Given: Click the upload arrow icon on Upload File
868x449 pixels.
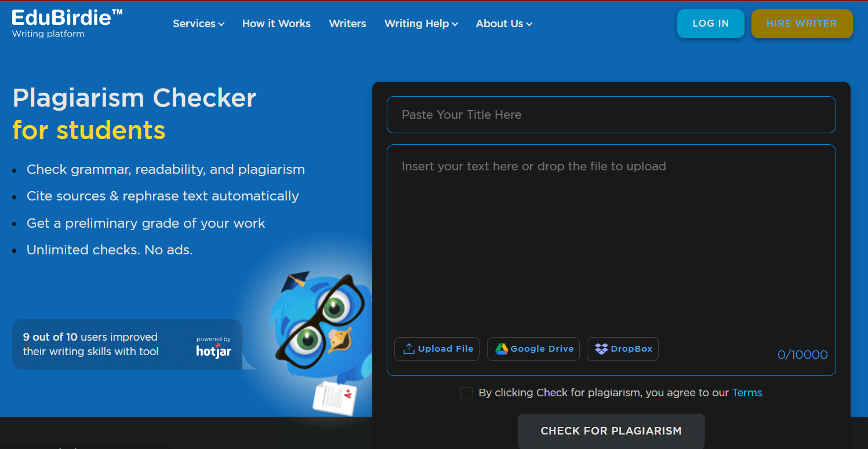Looking at the screenshot, I should [409, 349].
